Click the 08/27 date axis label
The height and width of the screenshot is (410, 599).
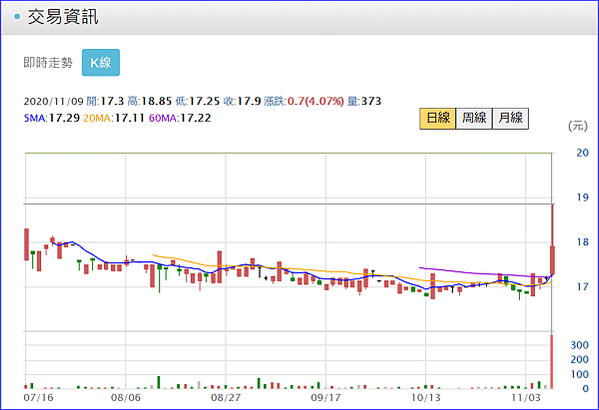pyautogui.click(x=226, y=398)
